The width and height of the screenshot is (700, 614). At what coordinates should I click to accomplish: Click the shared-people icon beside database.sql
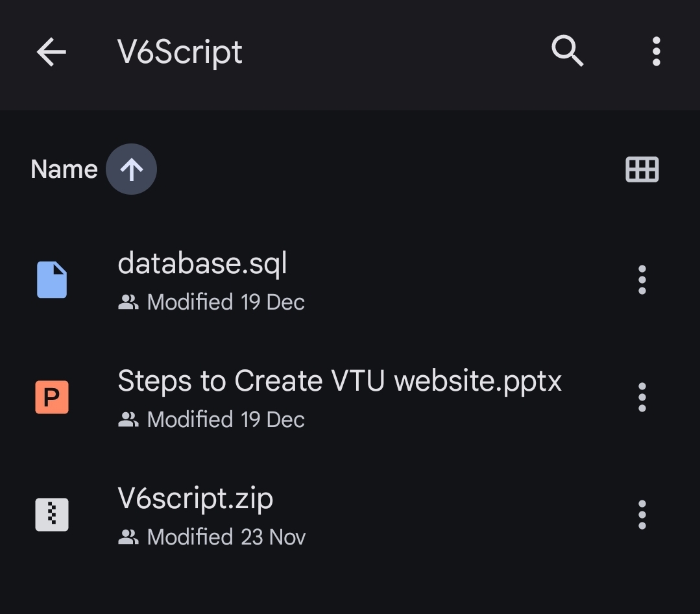128,301
